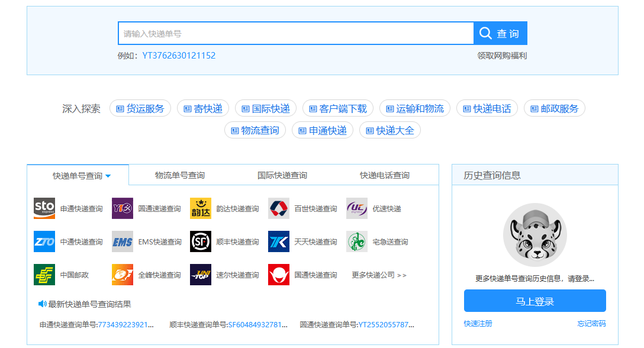Click the leopard mascot avatar
This screenshot has width=644, height=348.
pyautogui.click(x=534, y=235)
